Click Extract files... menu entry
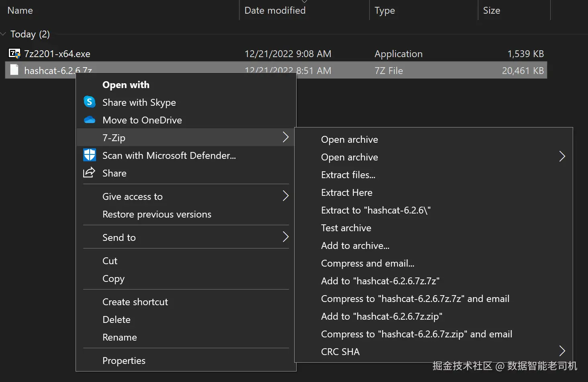 point(348,175)
